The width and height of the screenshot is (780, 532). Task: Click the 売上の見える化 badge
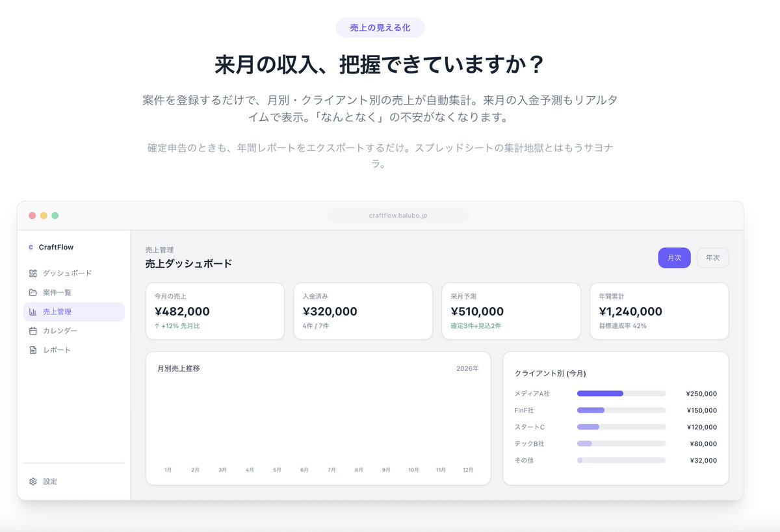(x=380, y=28)
